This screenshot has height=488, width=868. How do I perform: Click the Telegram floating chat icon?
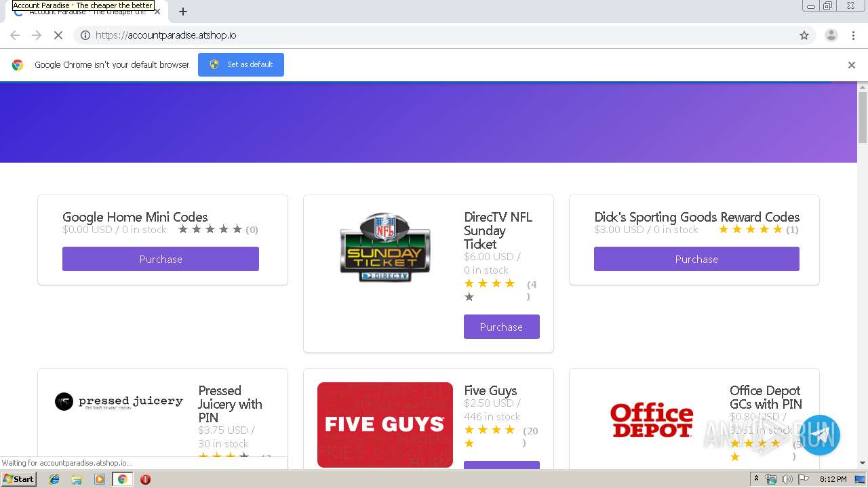(819, 435)
